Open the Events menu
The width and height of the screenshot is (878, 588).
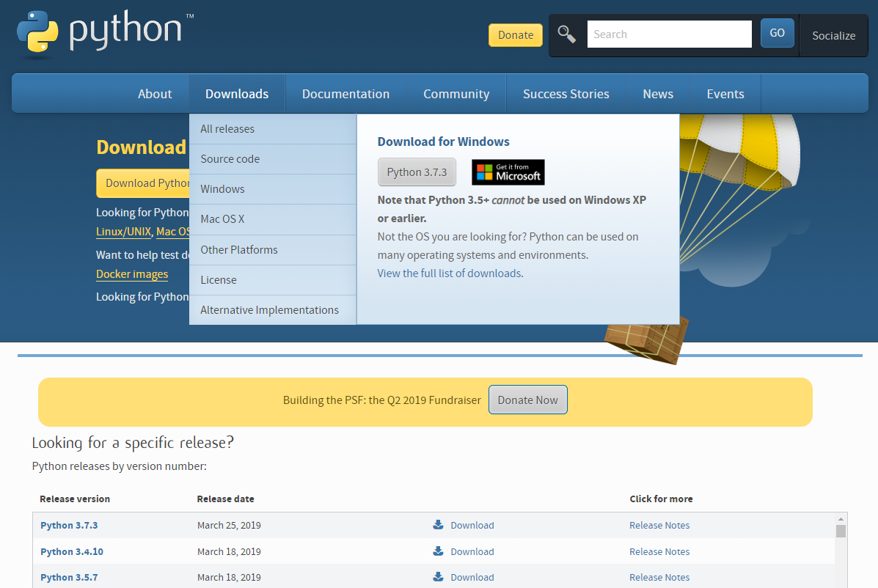pyautogui.click(x=725, y=94)
